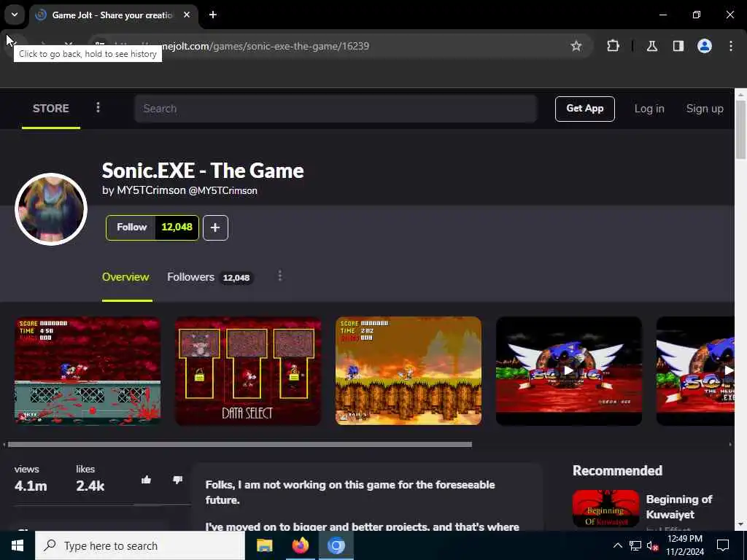Open Beginning of Kuwaiyet thumbnail image
Viewport: 747px width, 560px height.
pos(605,508)
